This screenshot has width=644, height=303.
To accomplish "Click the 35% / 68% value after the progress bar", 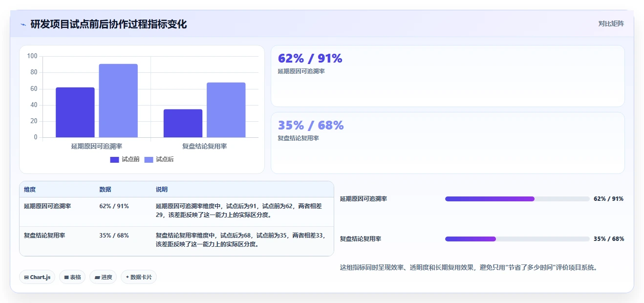I will (608, 239).
